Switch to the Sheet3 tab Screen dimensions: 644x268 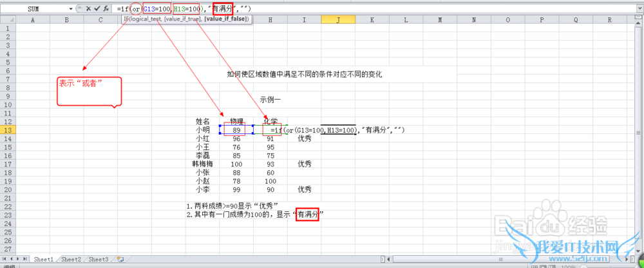tap(99, 260)
